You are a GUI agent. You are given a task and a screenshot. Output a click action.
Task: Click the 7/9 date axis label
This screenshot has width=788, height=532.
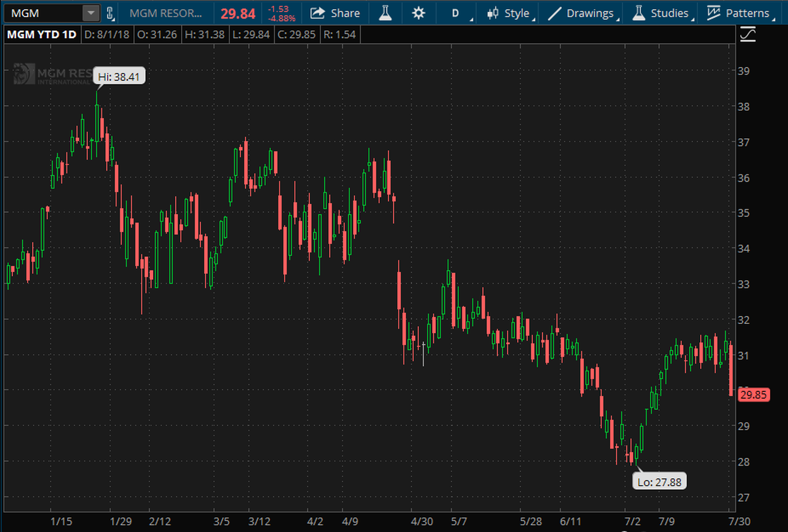point(667,521)
